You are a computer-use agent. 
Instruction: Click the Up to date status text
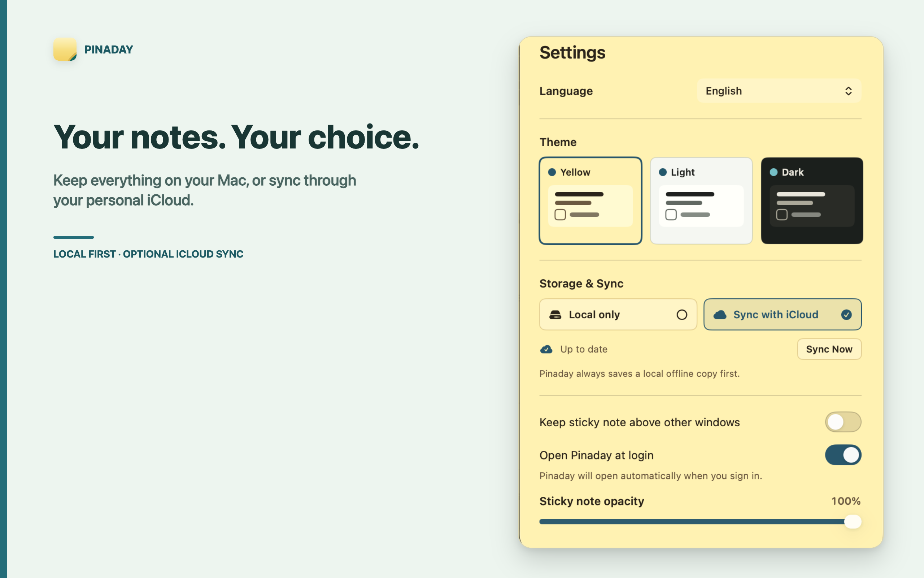[x=584, y=349]
